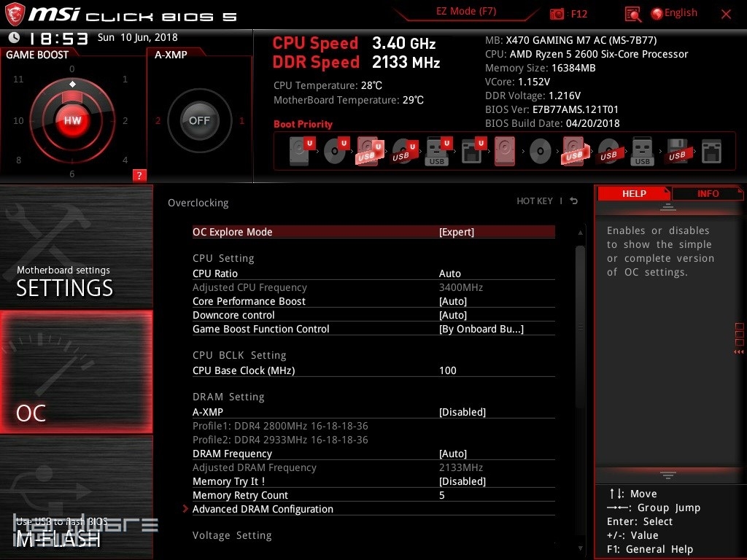Toggle the A-XMP OFF button
This screenshot has height=560, width=747.
pyautogui.click(x=199, y=120)
